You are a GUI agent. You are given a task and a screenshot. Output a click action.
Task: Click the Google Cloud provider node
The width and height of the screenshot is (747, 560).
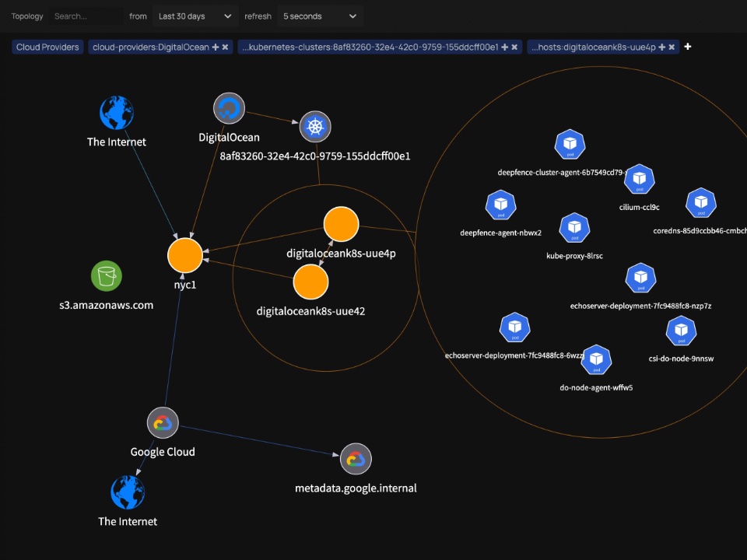pos(163,423)
